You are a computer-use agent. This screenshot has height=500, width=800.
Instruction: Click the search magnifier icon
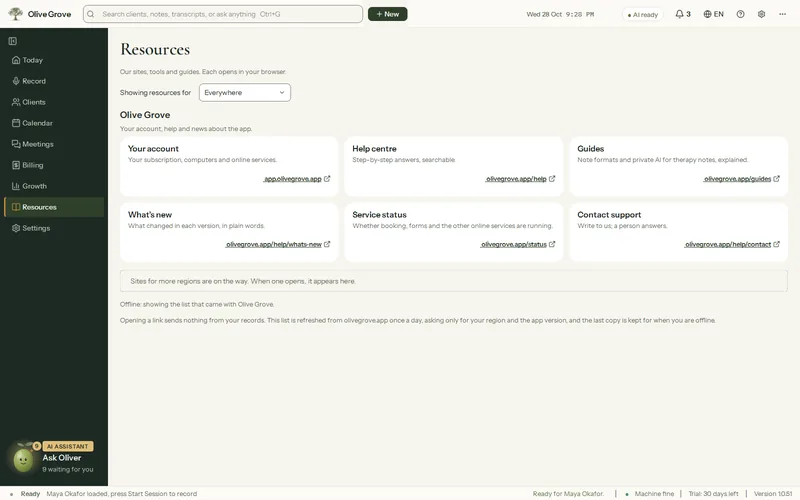(x=91, y=14)
